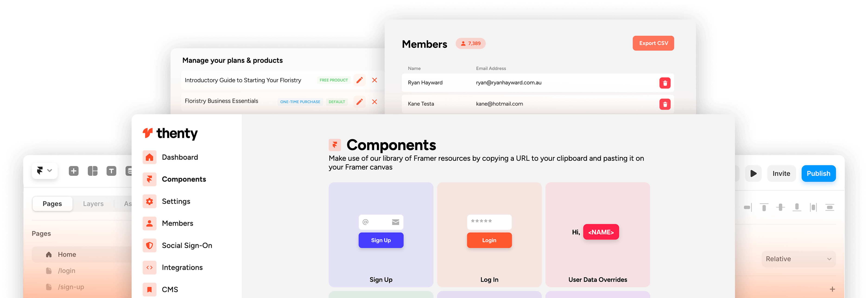Click the Members person icon in sidebar

(x=149, y=223)
